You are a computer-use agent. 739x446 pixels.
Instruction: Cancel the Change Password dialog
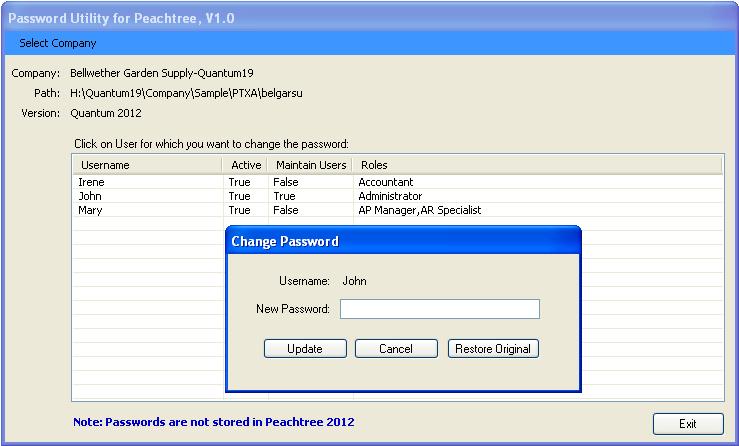(396, 348)
